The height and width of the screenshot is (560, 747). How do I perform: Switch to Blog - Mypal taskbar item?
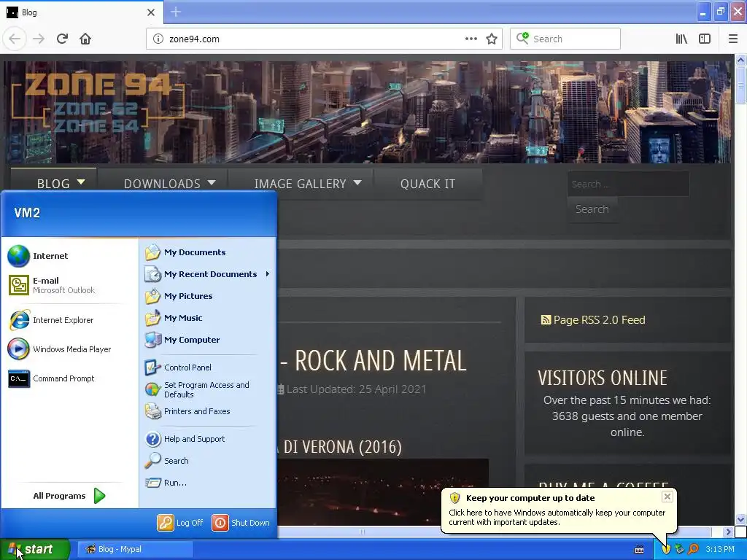point(135,549)
